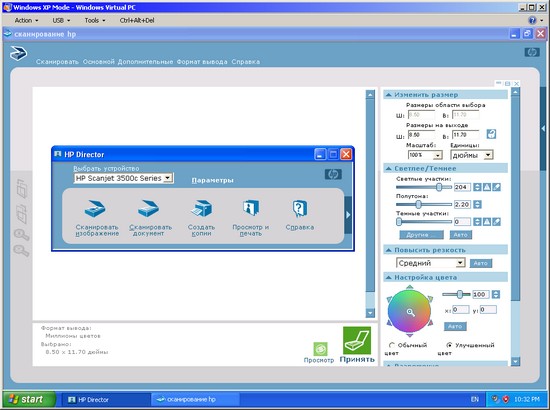Open Создать копии in HP Director
The image size is (550, 410).
[x=201, y=209]
